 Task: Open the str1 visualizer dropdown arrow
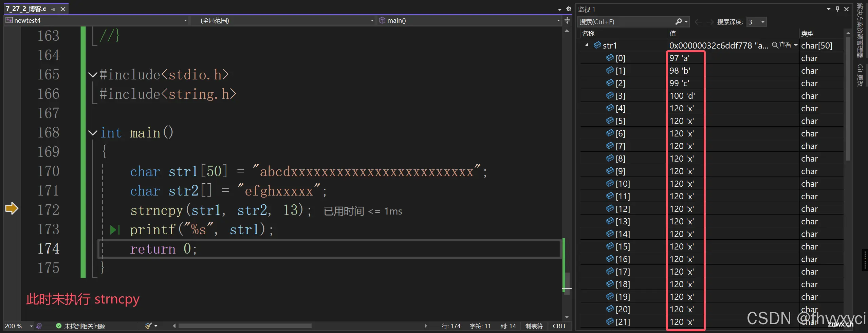(795, 45)
